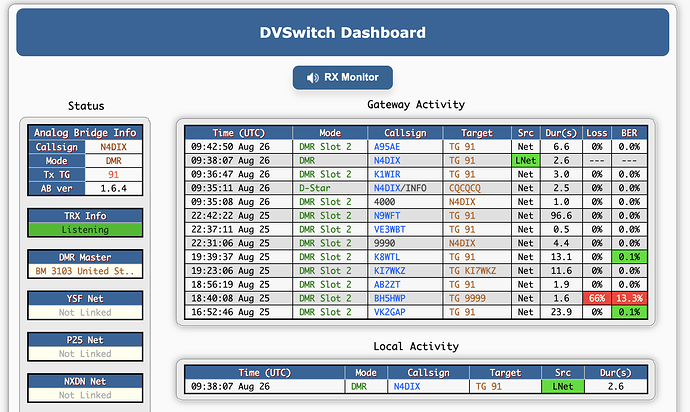Open the K8WTL callsign link
690x412 pixels.
coord(387,256)
